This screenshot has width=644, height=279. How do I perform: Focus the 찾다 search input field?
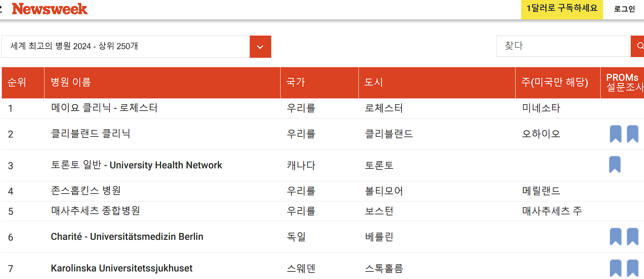pyautogui.click(x=563, y=46)
